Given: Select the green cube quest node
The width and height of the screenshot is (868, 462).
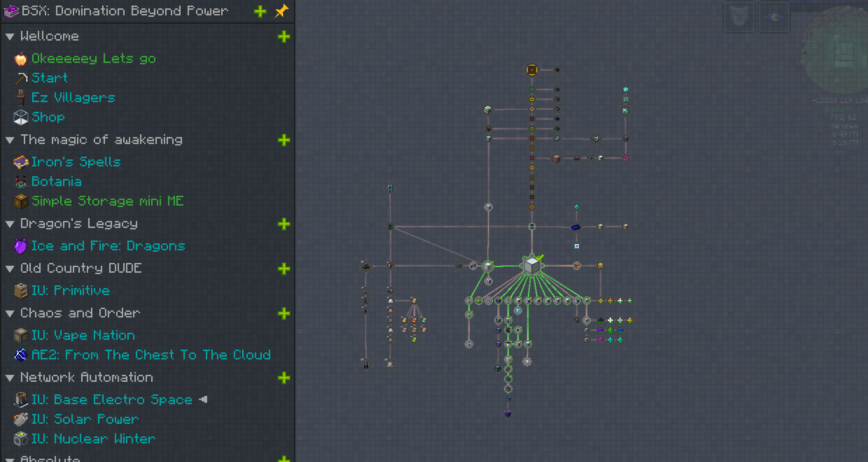Looking at the screenshot, I should pos(478,301).
